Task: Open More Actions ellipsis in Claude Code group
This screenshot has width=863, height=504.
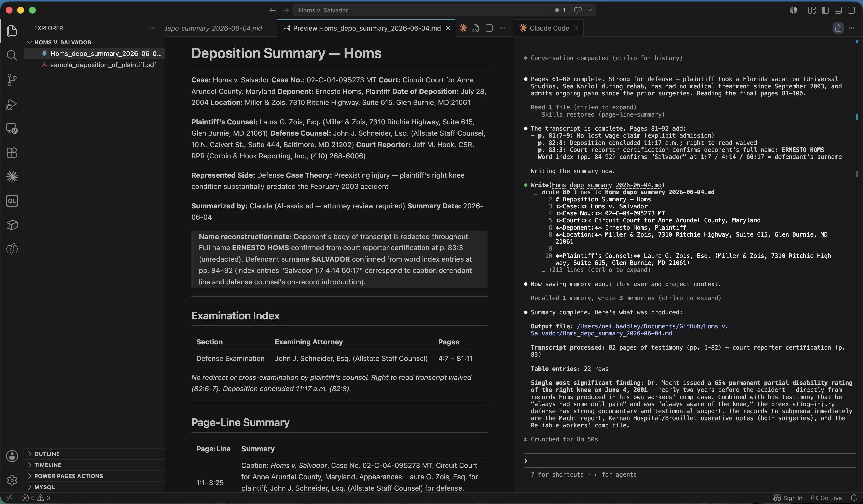Action: tap(851, 28)
